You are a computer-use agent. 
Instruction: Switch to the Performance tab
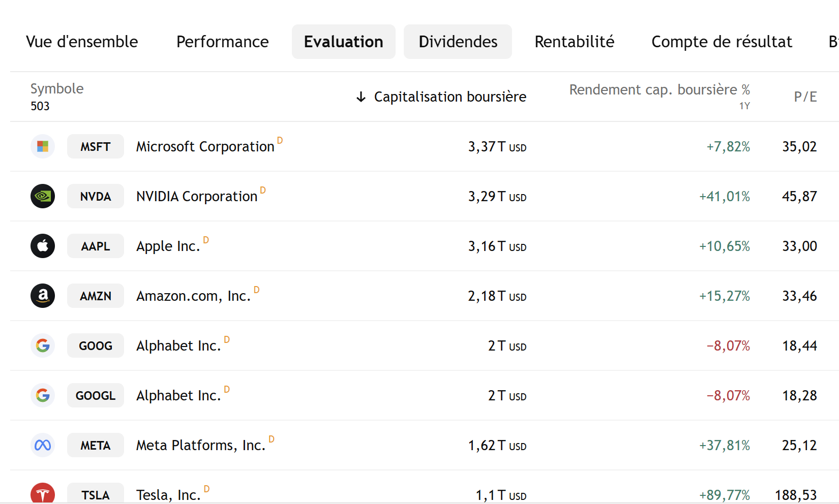(x=222, y=42)
